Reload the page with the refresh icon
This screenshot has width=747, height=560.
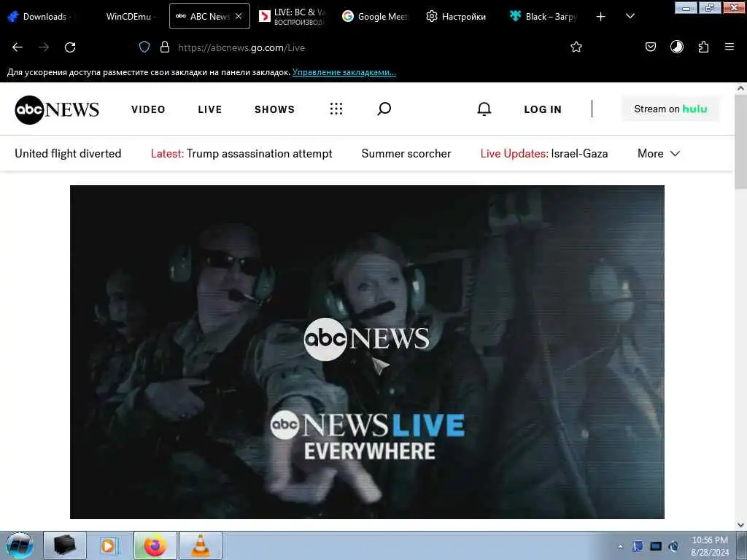tap(70, 47)
